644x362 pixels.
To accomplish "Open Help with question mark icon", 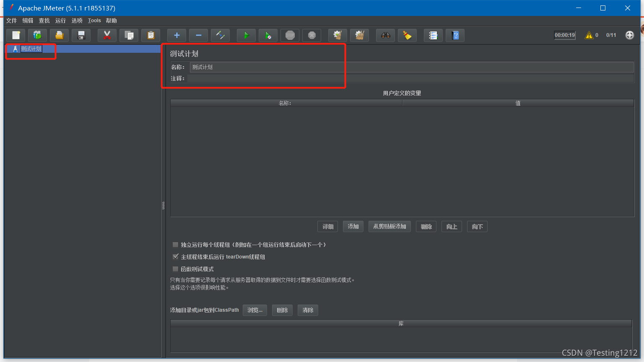I will [x=455, y=35].
